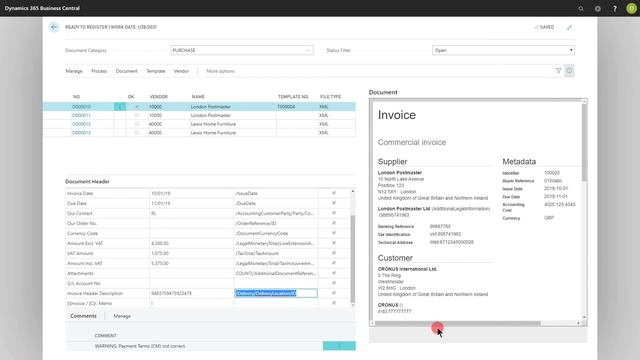Viewport: 640px width, 360px height.
Task: Collapse the page with expand arrows icon
Action: [569, 27]
